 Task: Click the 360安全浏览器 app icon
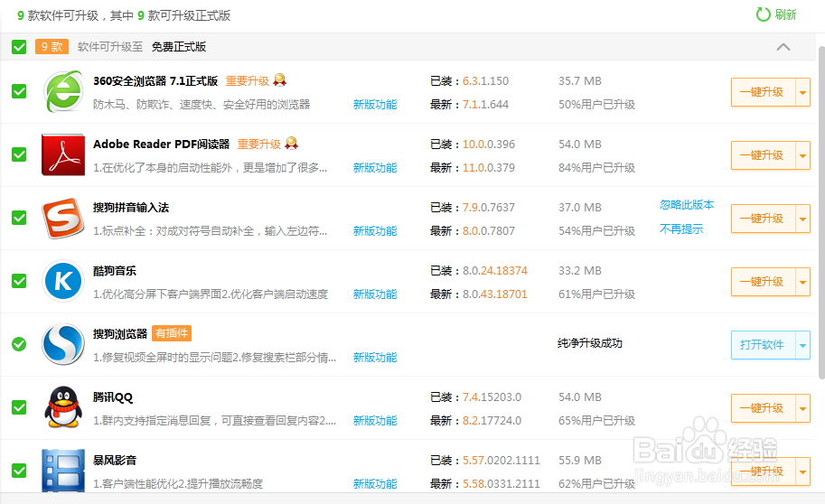[63, 91]
